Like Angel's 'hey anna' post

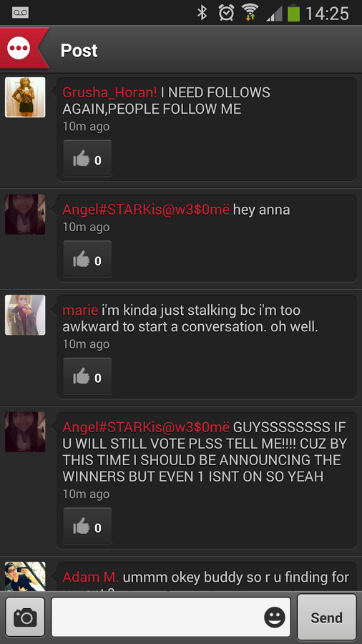[x=87, y=259]
